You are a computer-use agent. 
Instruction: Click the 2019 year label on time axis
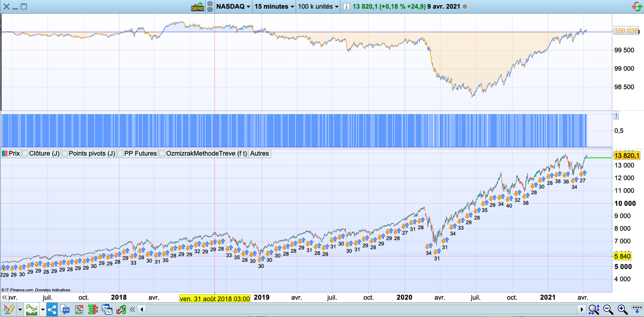point(261,298)
